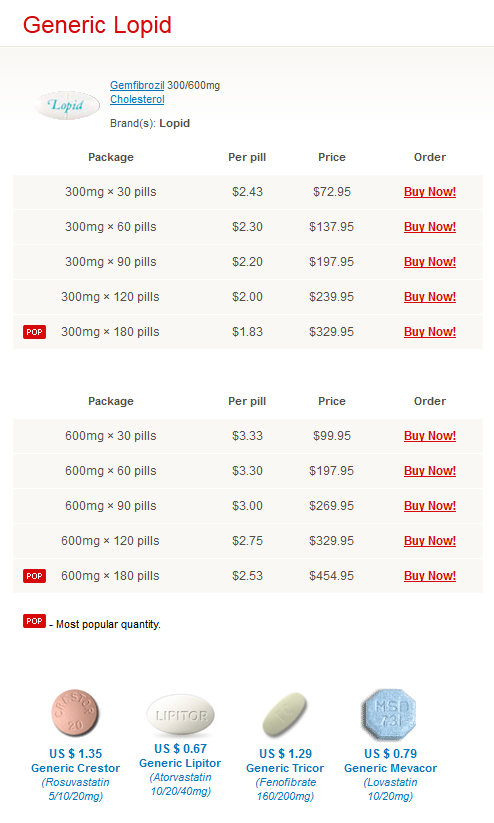Open the Generic Mevacor text link
Screen dimensions: 494x823
click(x=391, y=768)
